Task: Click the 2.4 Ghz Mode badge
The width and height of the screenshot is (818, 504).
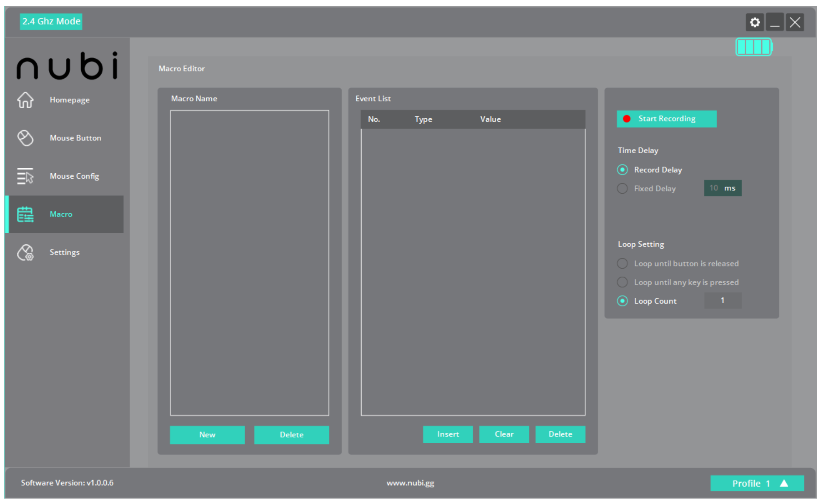Action: [x=51, y=21]
